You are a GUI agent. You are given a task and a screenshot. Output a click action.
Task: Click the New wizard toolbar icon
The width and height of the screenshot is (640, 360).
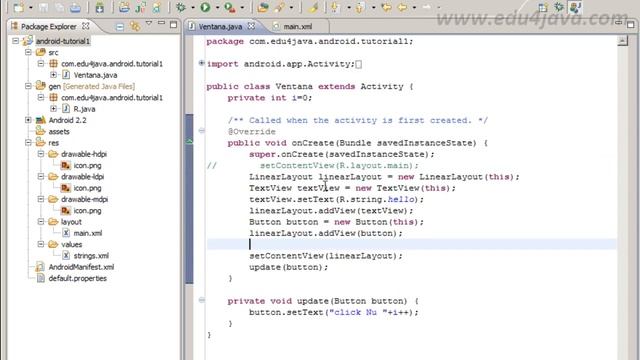[x=19, y=7]
